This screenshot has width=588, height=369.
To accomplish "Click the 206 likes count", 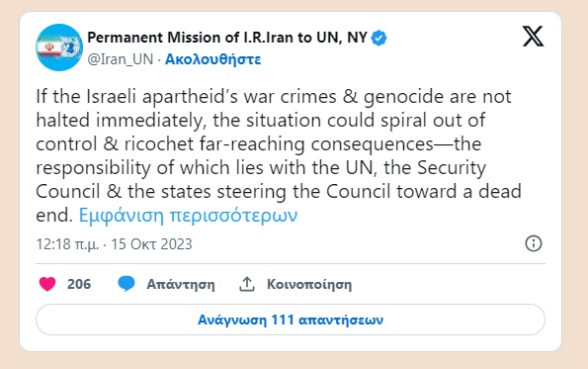I will pyautogui.click(x=79, y=284).
